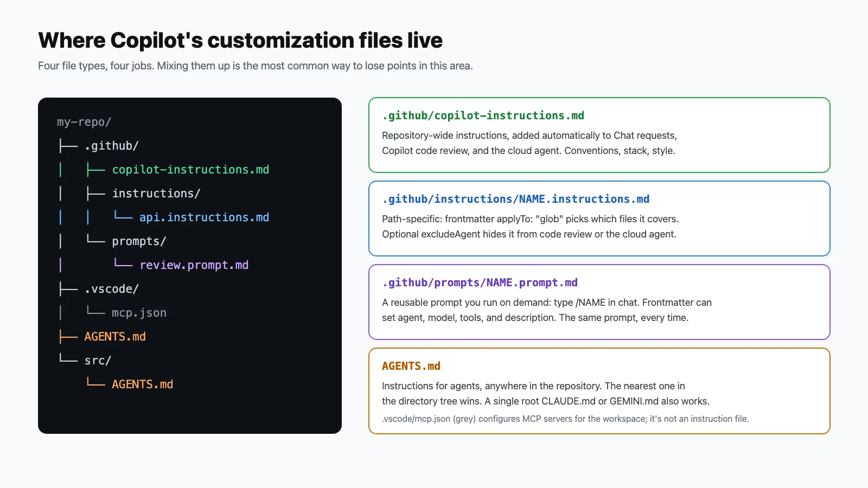
Task: Select AGENTS.md under src/
Action: click(x=142, y=384)
